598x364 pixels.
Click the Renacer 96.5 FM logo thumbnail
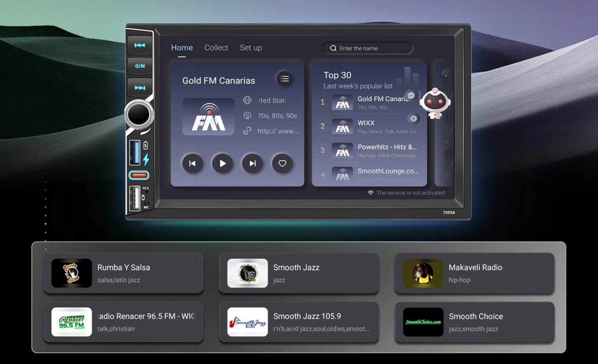click(71, 322)
